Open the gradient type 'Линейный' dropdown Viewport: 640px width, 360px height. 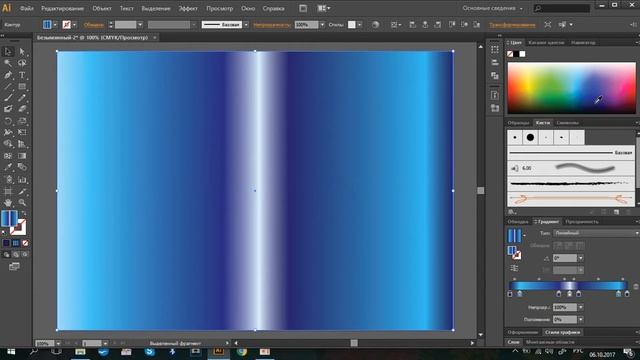(x=596, y=233)
